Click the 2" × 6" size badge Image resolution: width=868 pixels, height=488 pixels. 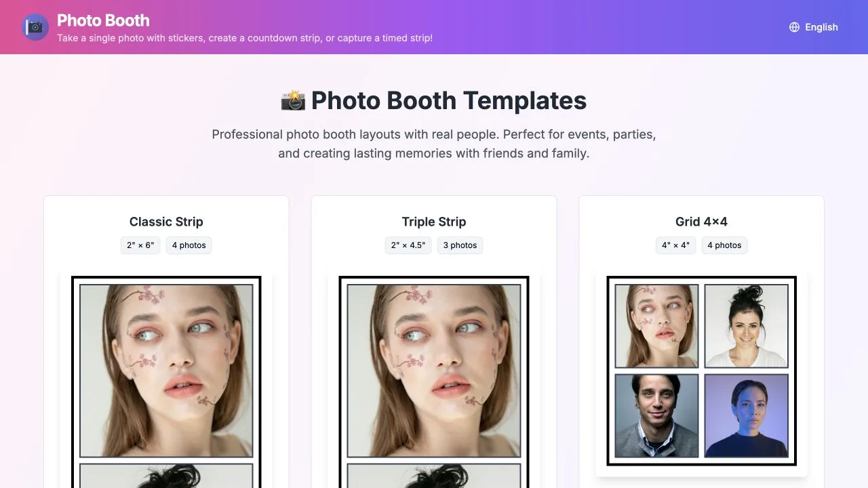[140, 245]
